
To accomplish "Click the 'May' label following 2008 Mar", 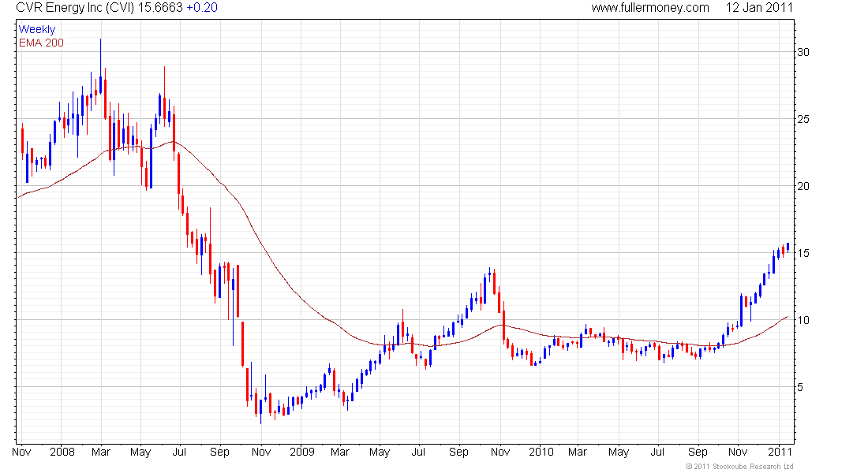I will 140,452.
